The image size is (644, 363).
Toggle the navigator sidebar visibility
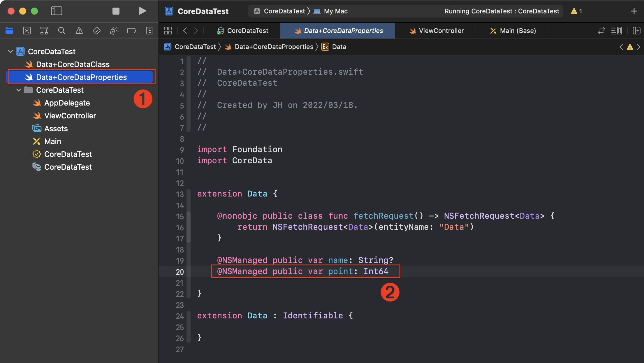point(57,11)
